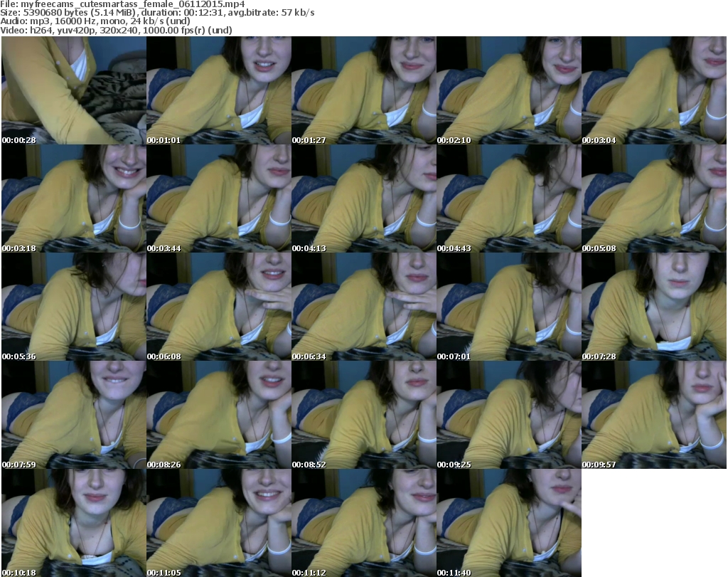
Task: Open the last frame at 00:11:40
Action: (509, 523)
